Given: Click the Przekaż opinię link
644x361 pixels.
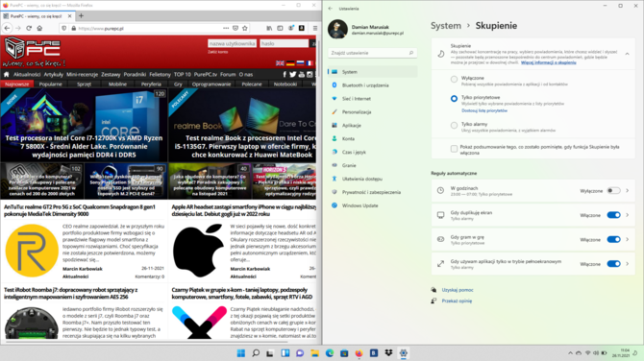Looking at the screenshot, I should tap(457, 301).
